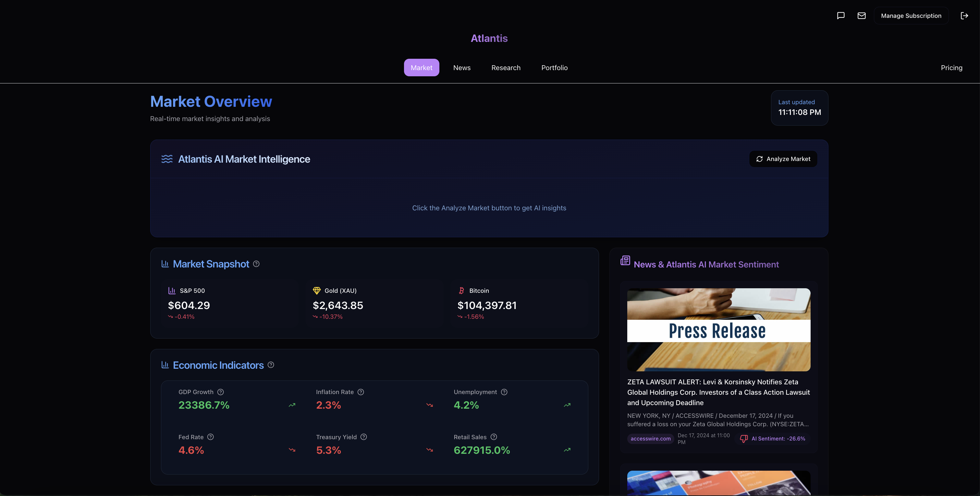Click the Press Release article thumbnail
980x496 pixels.
(719, 330)
